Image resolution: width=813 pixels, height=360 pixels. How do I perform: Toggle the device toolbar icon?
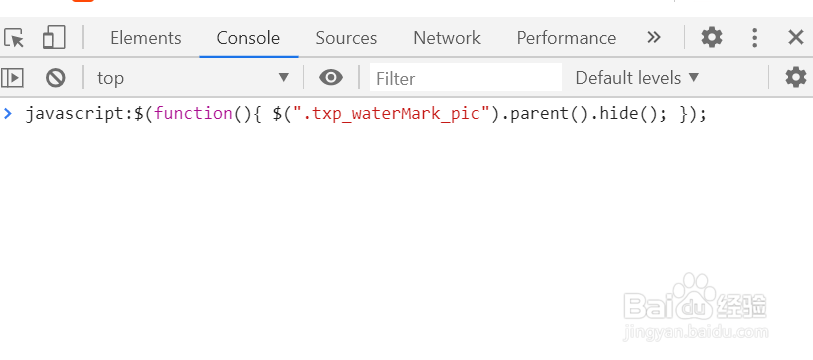[x=54, y=37]
